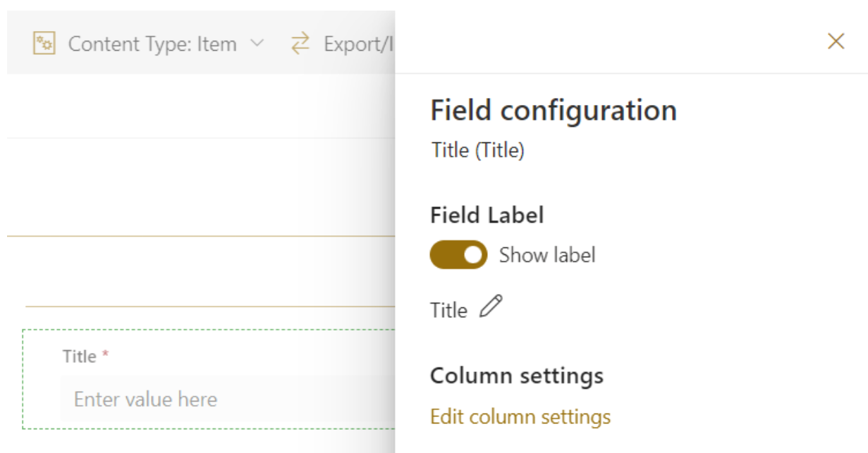Click the 'Title (Title)' field name subtitle

pos(477,150)
